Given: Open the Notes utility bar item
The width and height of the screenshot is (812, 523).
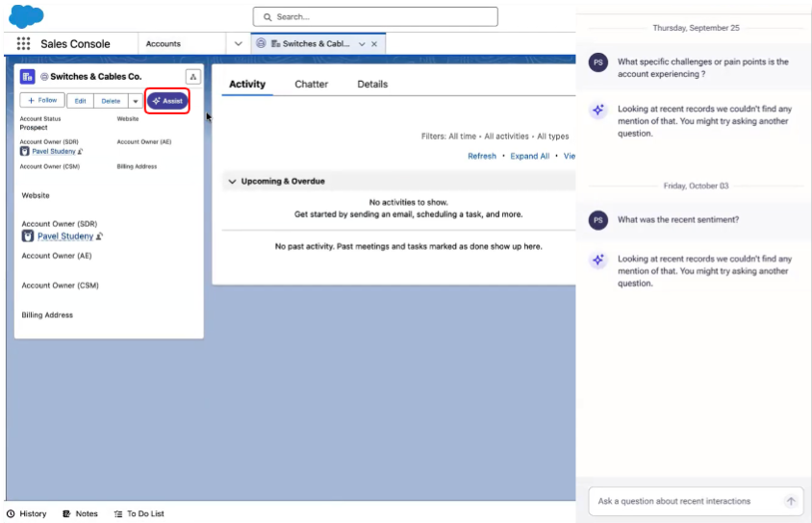Looking at the screenshot, I should tap(80, 513).
